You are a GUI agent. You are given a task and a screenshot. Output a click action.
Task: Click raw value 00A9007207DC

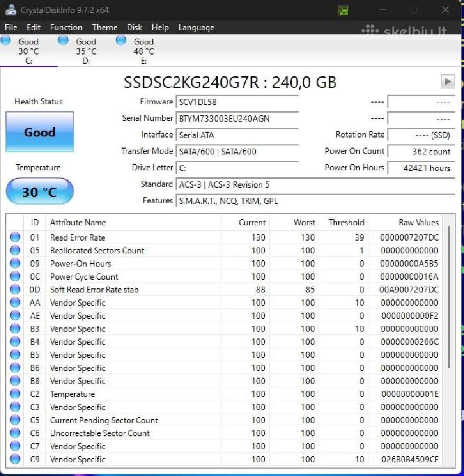(x=409, y=290)
